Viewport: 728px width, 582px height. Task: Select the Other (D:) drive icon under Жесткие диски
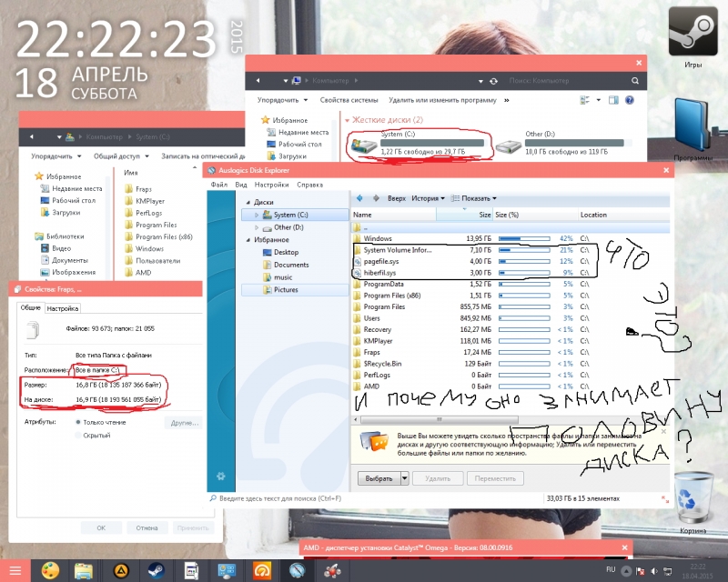click(x=509, y=146)
